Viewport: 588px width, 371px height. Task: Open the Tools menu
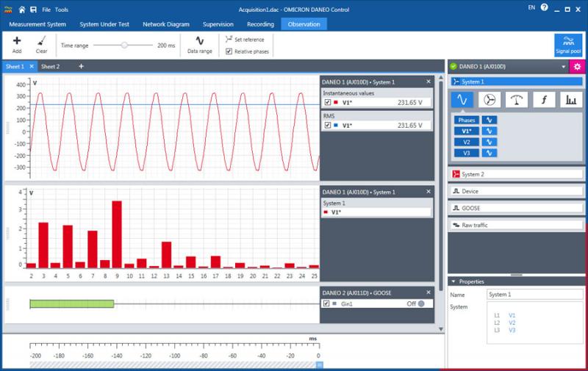point(62,10)
